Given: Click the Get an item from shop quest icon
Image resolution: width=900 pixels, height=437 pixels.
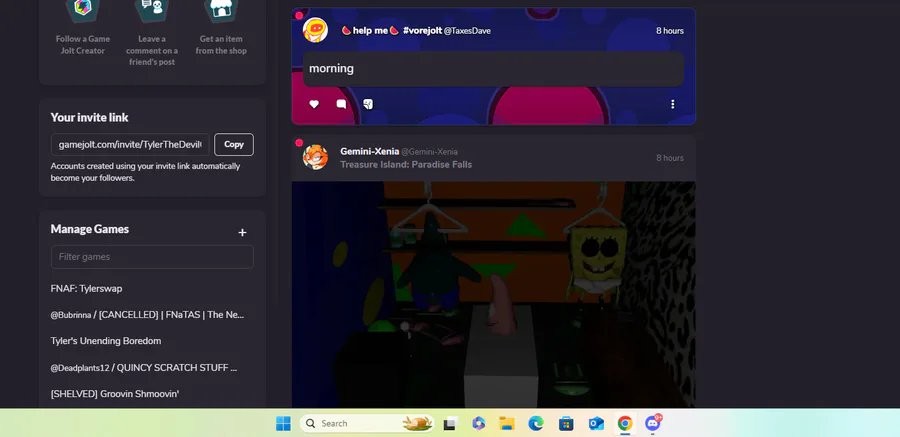Looking at the screenshot, I should pos(221,10).
